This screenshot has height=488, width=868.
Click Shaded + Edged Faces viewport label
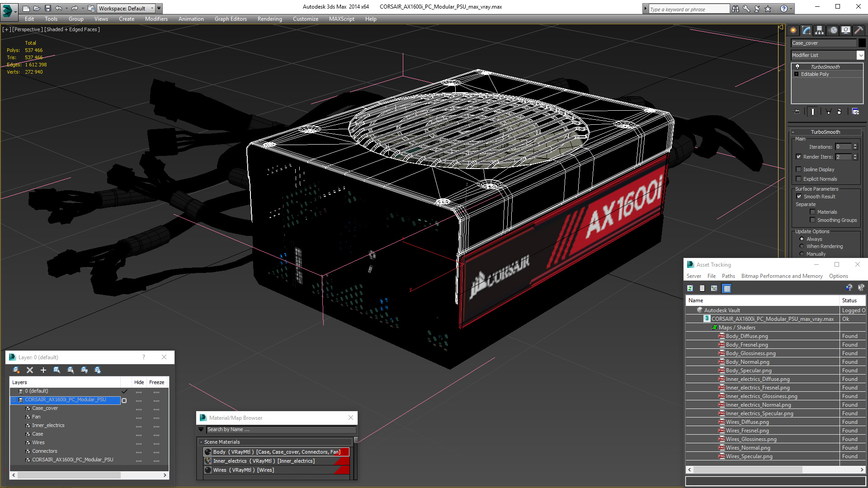pos(72,29)
